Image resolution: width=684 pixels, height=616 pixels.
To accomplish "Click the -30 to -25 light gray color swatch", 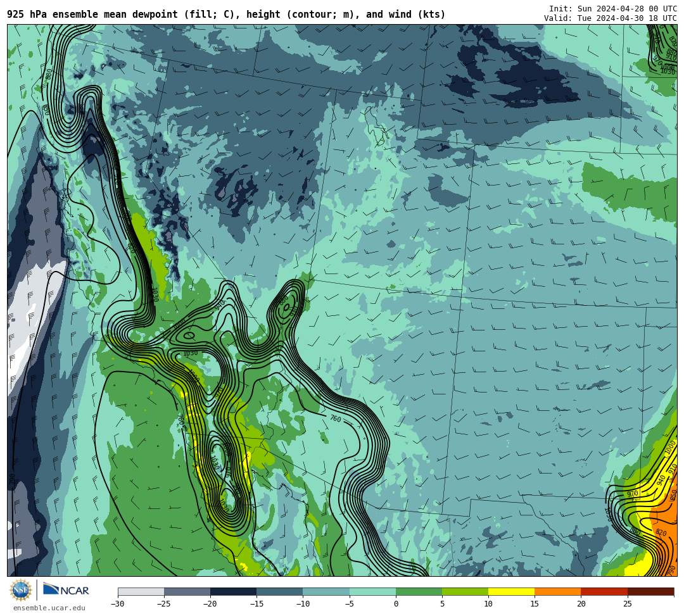I will 141,591.
